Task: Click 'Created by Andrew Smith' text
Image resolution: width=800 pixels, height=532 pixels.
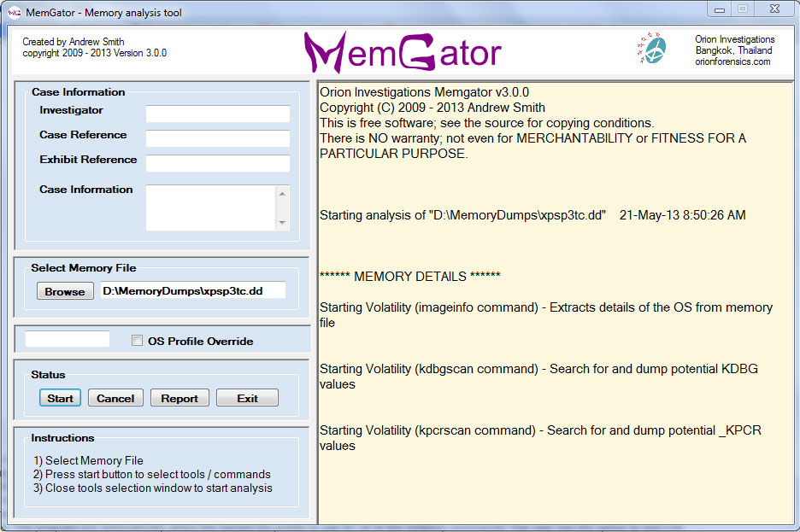Action: (74, 42)
